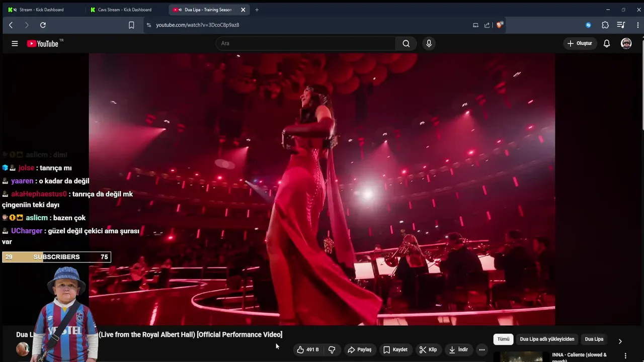The height and width of the screenshot is (362, 644).
Task: Dislike the video
Action: (x=332, y=349)
